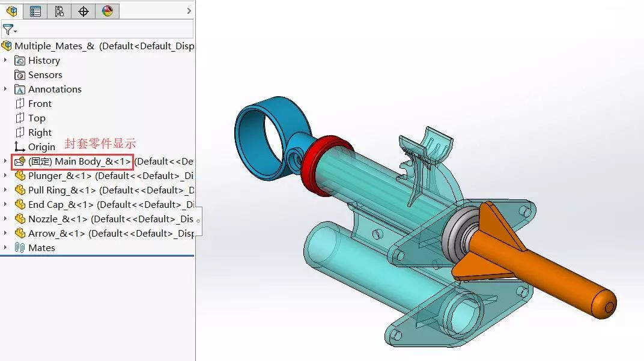Open the ConfigurationManager tab

point(59,11)
